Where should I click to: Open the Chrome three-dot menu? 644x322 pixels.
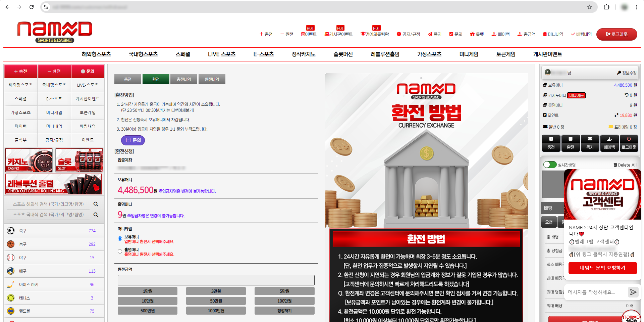click(x=636, y=7)
